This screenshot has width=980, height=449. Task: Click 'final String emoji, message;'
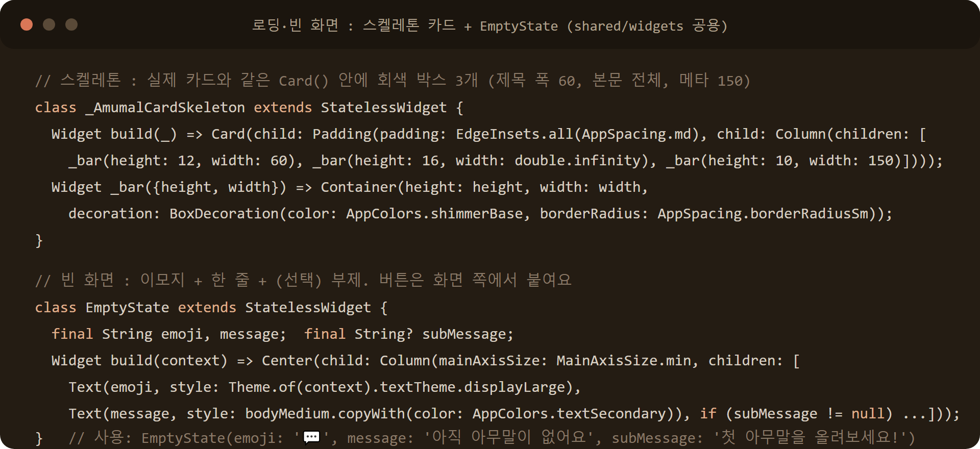[x=169, y=334]
